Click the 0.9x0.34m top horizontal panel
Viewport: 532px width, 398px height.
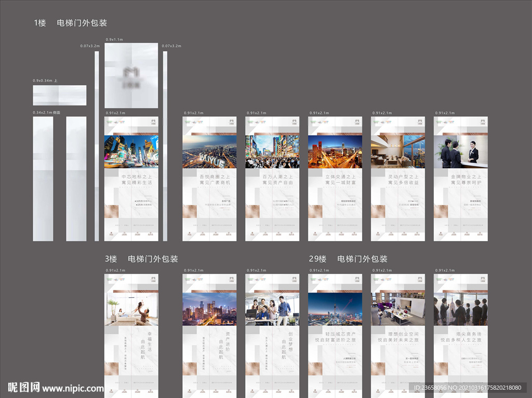coord(60,95)
